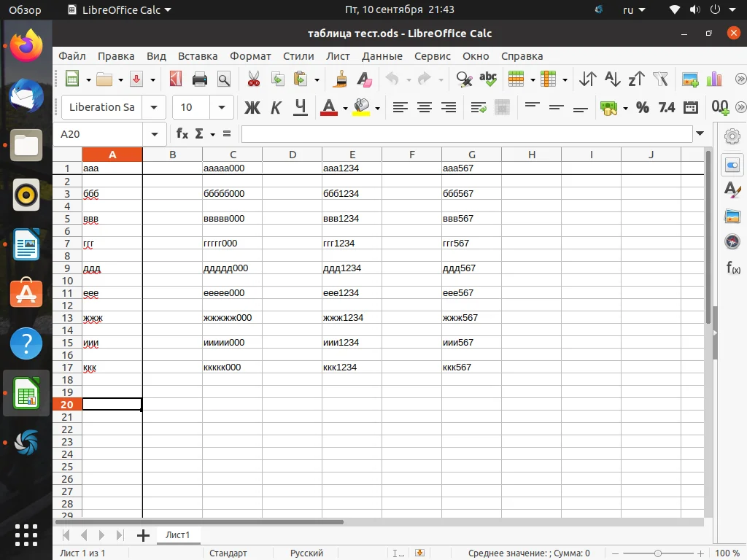Expand the font size dropdown
This screenshot has height=560, width=747.
coord(222,107)
